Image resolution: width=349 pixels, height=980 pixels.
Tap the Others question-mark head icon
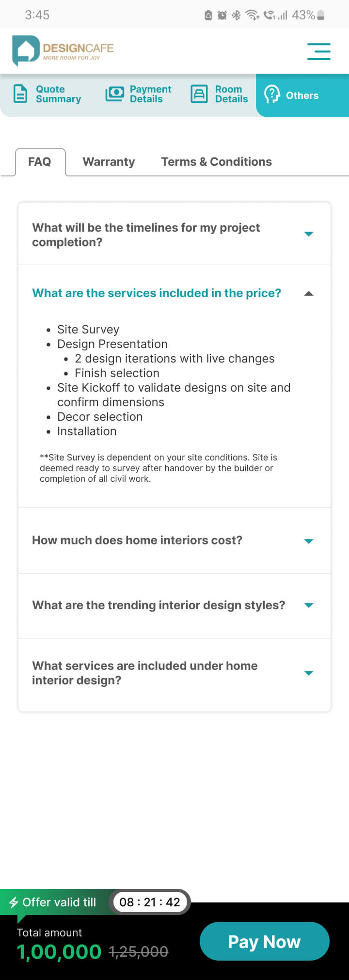pyautogui.click(x=272, y=95)
